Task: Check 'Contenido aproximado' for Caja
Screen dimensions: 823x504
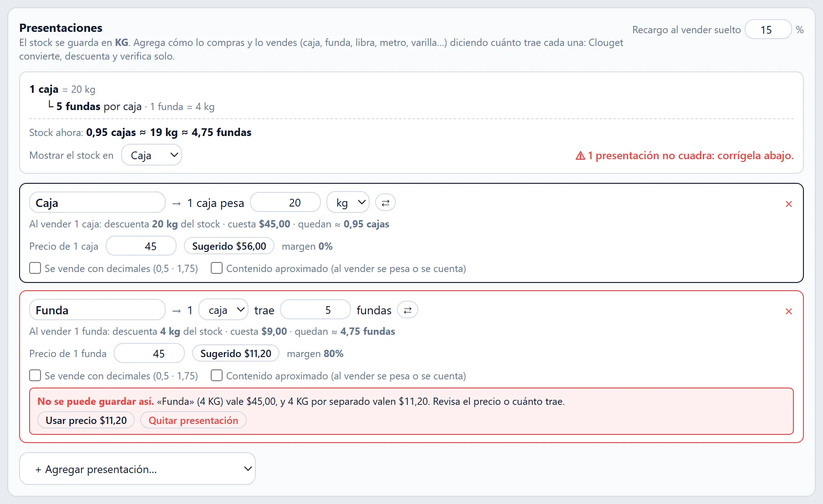Action: click(x=217, y=268)
